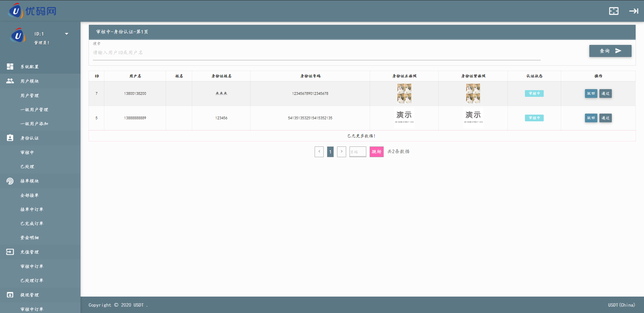Open 接单中订单 submenu item
The height and width of the screenshot is (313, 644).
coord(40,209)
